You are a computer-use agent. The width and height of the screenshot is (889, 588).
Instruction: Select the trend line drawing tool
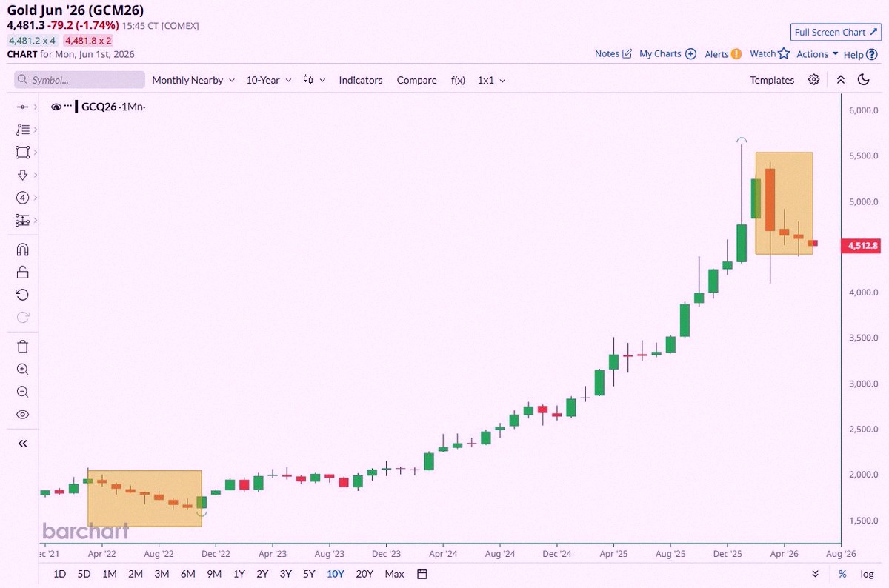22,107
